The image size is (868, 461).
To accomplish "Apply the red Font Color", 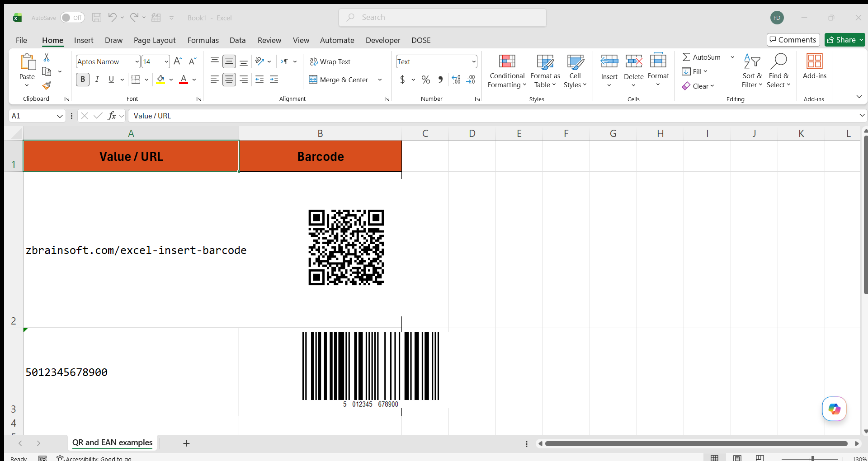I will tap(184, 80).
